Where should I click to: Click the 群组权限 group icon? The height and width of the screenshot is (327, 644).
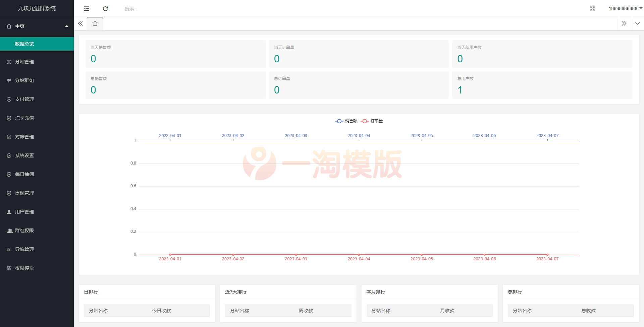pos(10,231)
